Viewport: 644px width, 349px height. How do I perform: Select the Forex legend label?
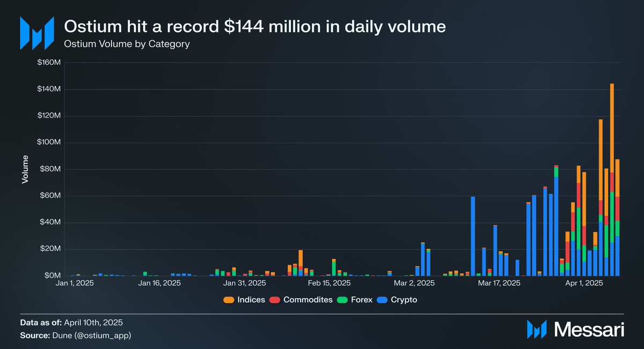[x=362, y=300]
